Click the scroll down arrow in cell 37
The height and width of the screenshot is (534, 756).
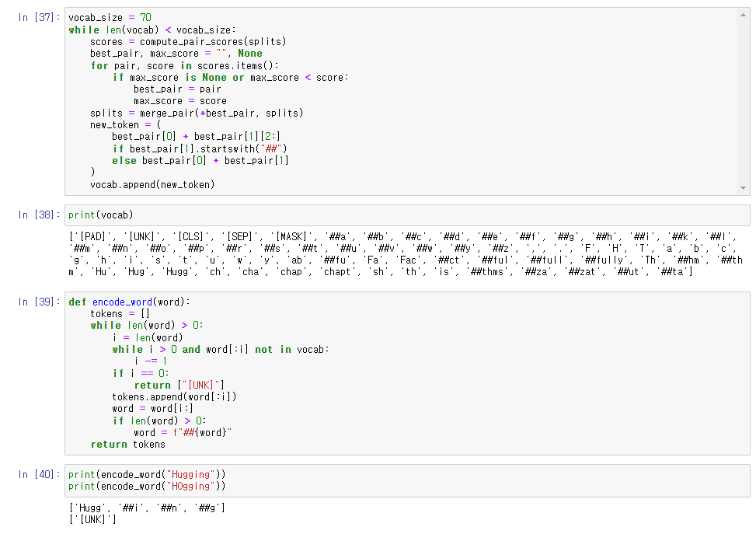tap(743, 188)
